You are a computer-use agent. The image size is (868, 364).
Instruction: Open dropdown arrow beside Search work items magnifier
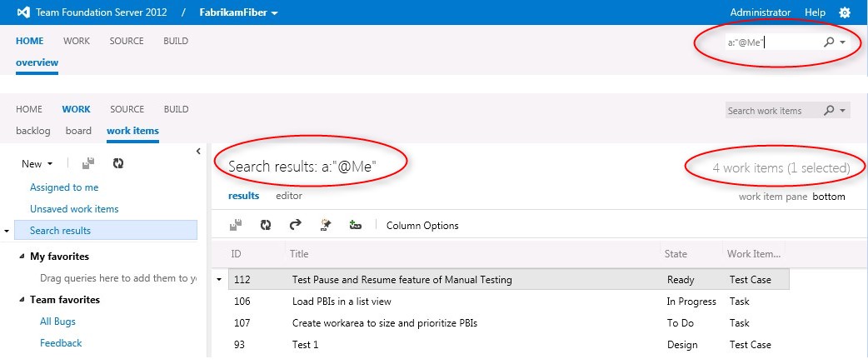click(x=842, y=111)
